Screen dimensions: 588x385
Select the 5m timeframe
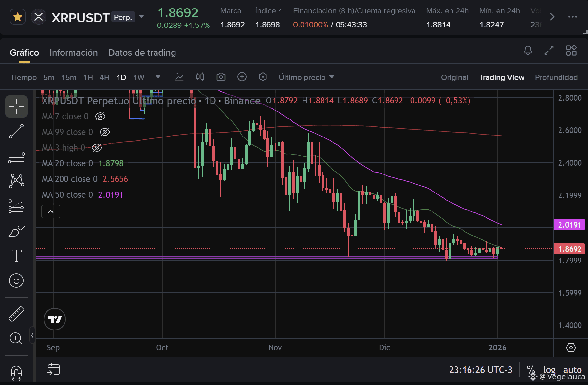(49, 77)
